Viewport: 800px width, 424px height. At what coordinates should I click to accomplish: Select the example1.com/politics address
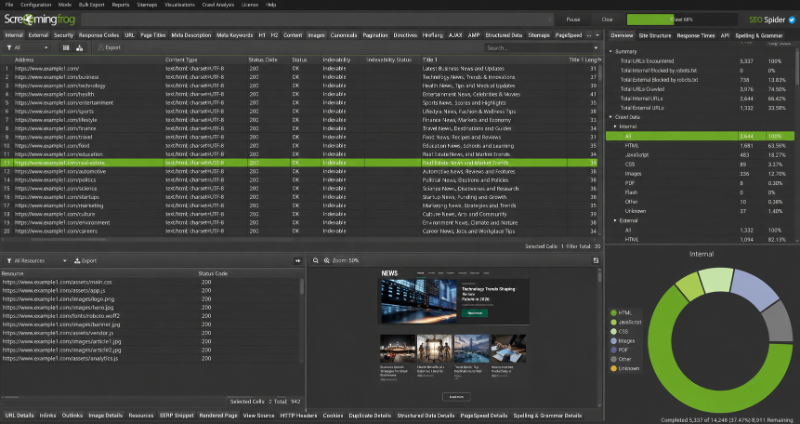tap(55, 180)
